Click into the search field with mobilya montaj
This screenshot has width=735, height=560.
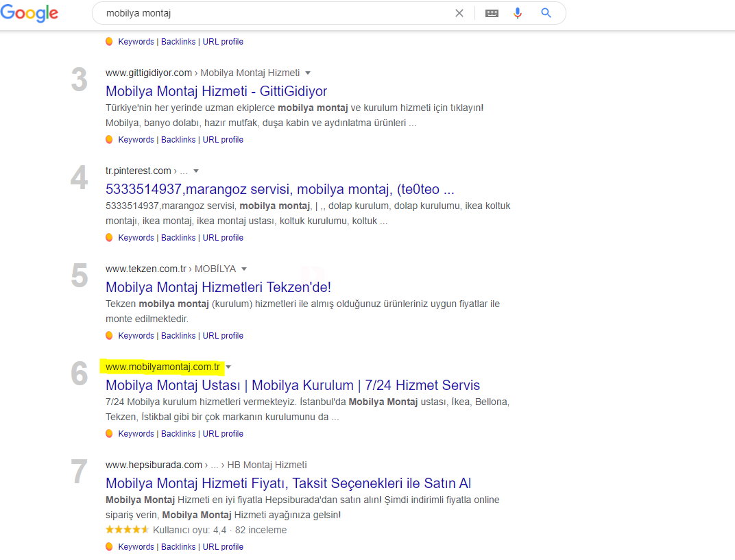[276, 13]
